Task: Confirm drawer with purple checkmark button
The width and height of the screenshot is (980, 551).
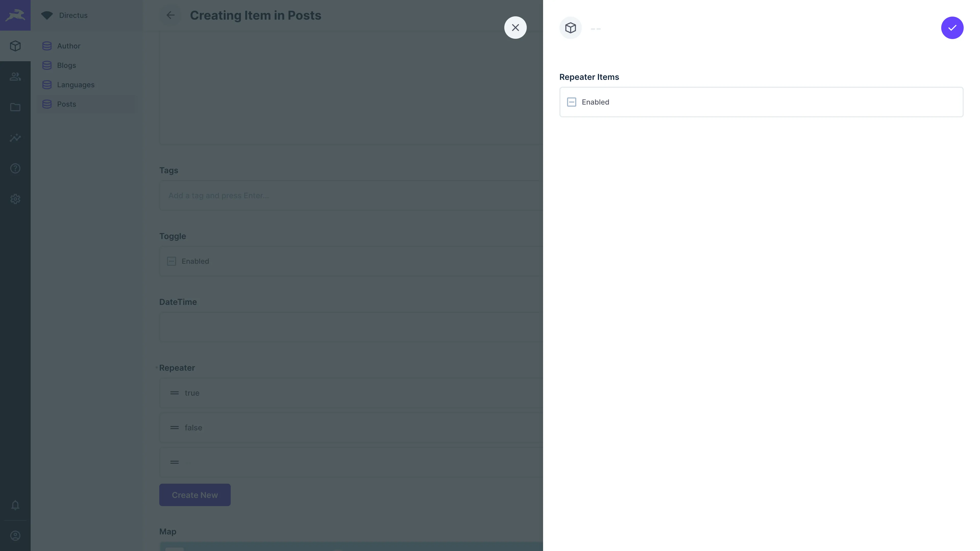Action: click(952, 28)
